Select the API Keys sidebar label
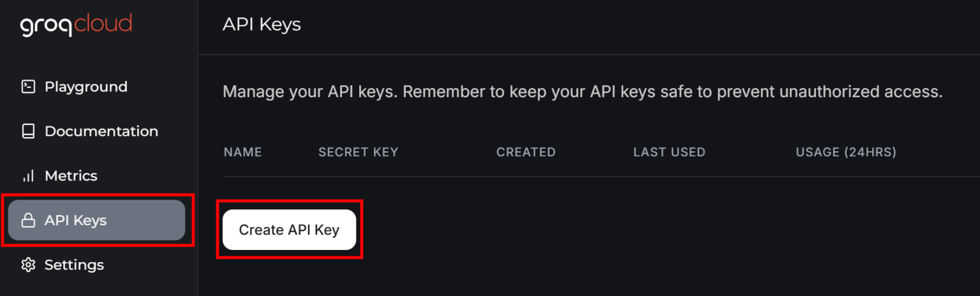The height and width of the screenshot is (296, 980). (x=75, y=221)
